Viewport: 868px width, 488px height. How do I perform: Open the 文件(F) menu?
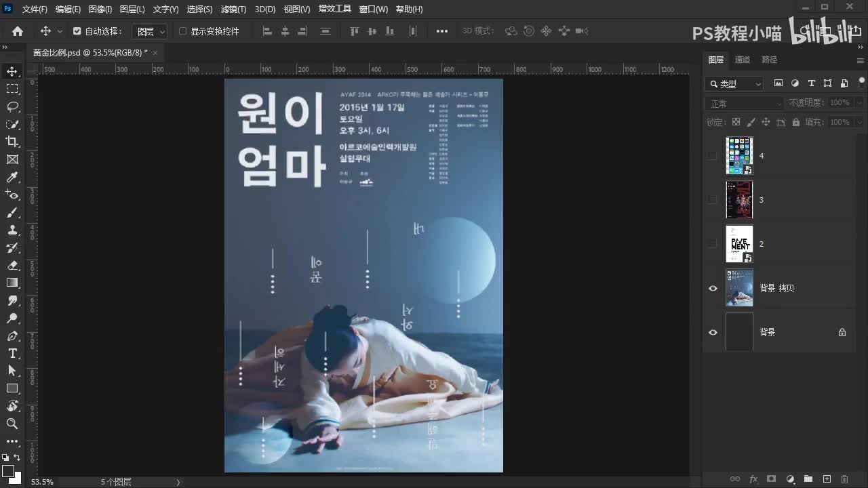click(35, 9)
